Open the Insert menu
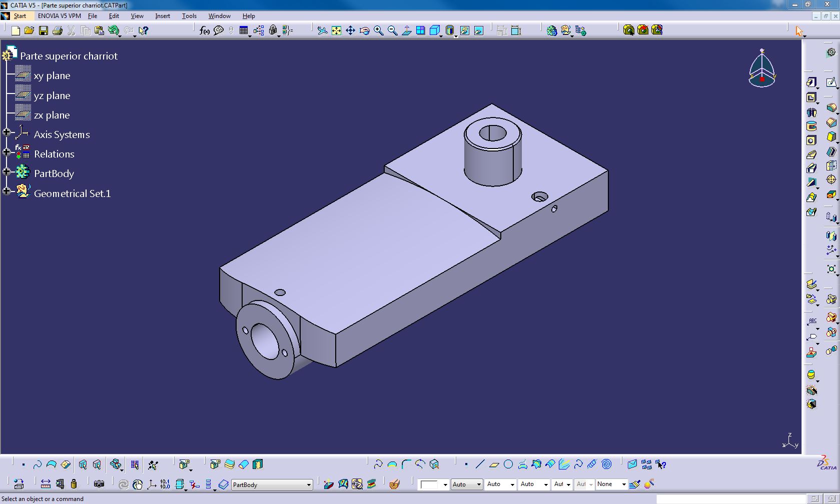Viewport: 840px width, 504px height. [x=163, y=16]
